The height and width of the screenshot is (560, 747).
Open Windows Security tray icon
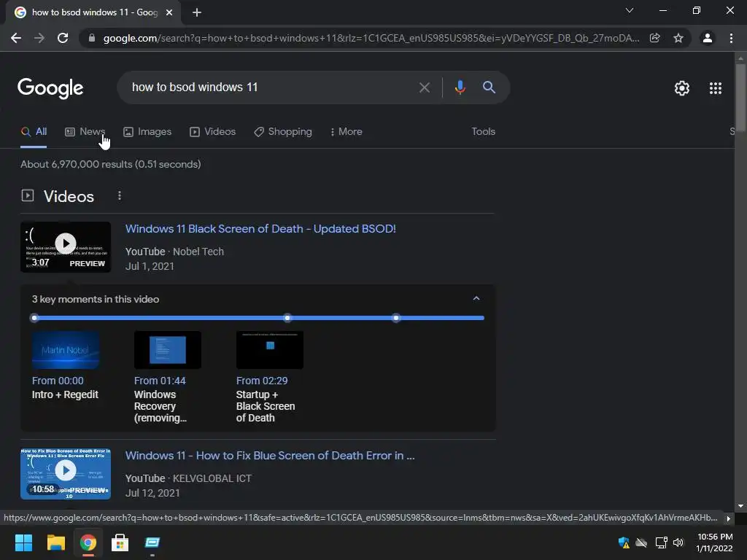(624, 542)
